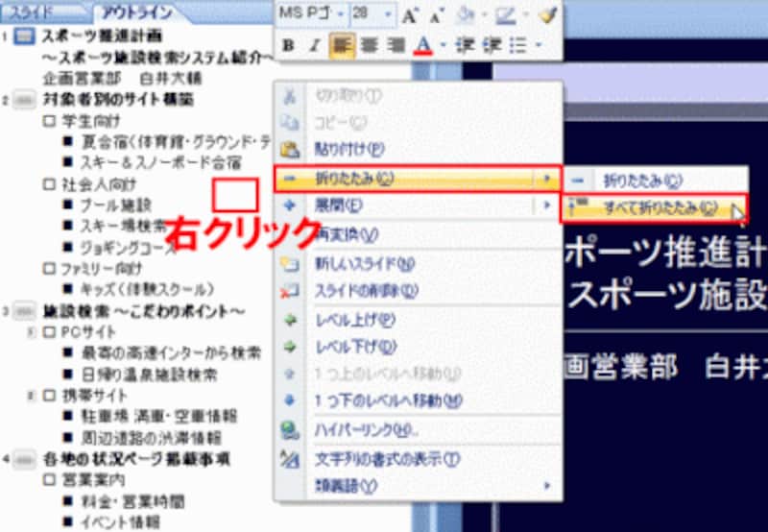Click the Format Painter brush icon
768x532 pixels.
coord(547,15)
